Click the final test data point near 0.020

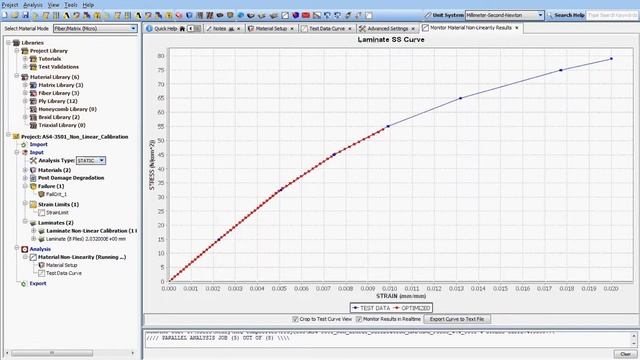[611, 59]
